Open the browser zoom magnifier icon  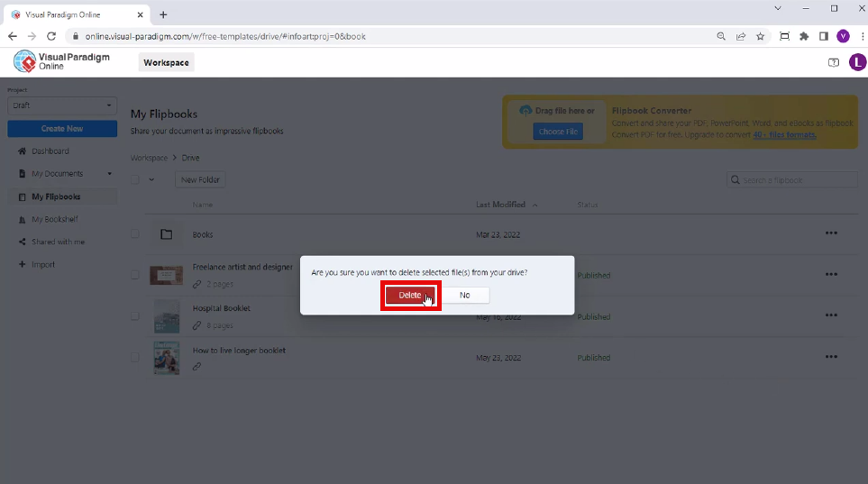pos(721,37)
